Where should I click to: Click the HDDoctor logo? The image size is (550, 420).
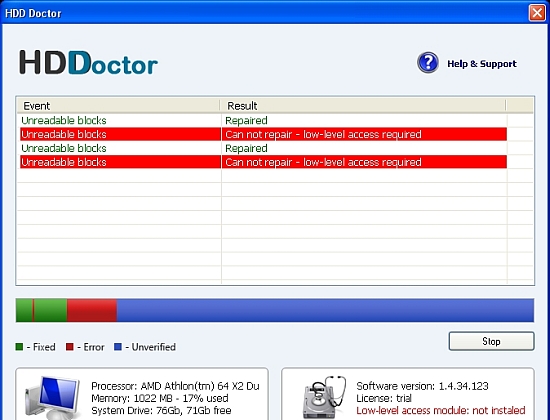pyautogui.click(x=88, y=62)
